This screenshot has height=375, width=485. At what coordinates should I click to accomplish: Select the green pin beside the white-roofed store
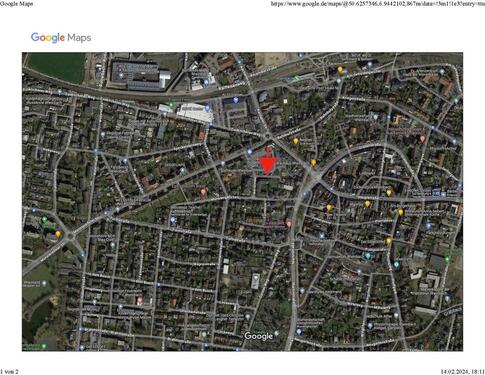coord(171,105)
